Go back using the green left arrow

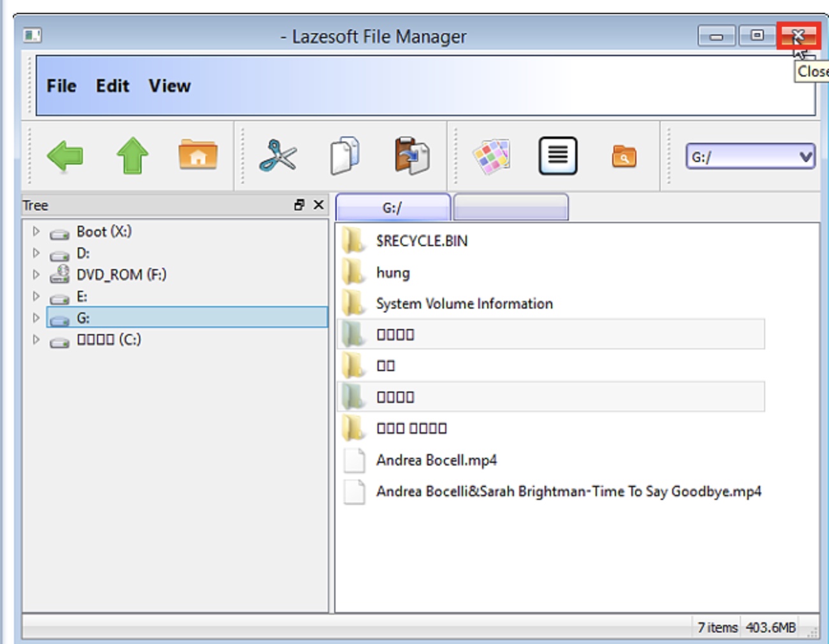(x=65, y=156)
